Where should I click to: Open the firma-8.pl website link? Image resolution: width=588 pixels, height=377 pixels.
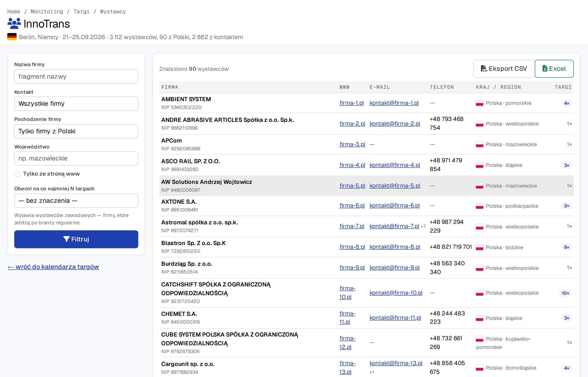pyautogui.click(x=352, y=247)
